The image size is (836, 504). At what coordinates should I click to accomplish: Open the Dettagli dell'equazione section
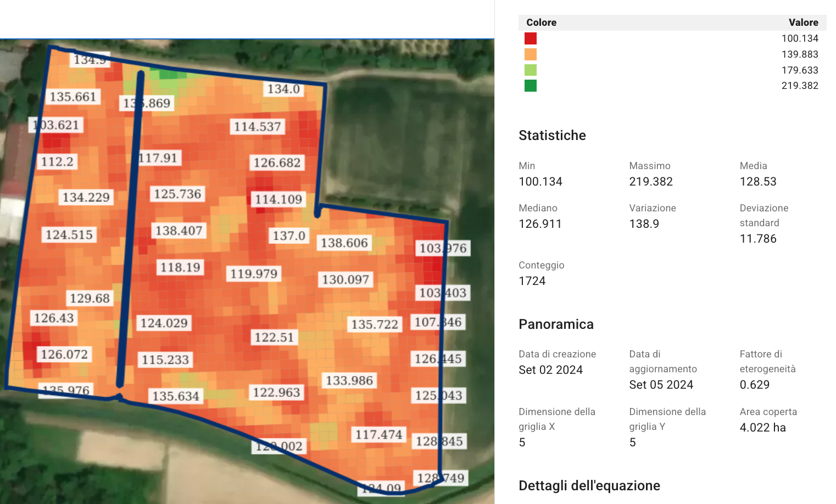pyautogui.click(x=589, y=486)
